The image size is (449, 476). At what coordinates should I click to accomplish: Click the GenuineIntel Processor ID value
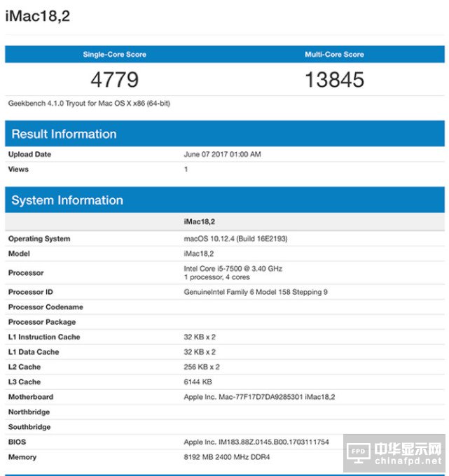(x=255, y=292)
